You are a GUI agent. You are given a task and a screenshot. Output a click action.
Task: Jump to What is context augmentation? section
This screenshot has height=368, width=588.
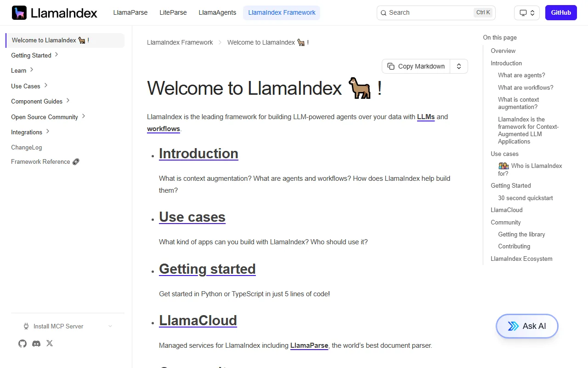[519, 103]
